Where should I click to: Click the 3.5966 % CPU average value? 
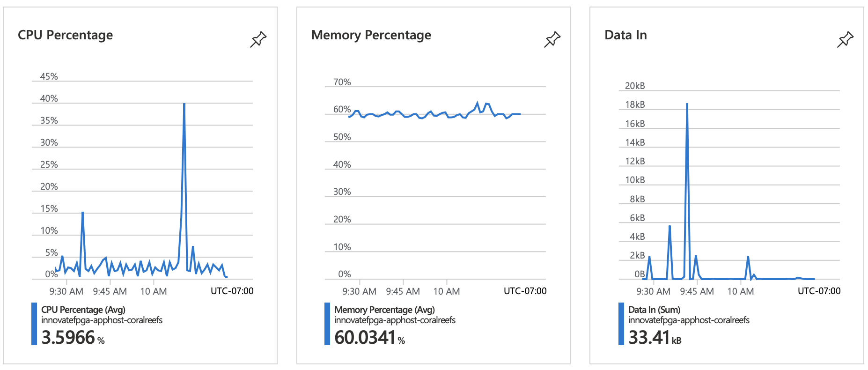click(73, 338)
